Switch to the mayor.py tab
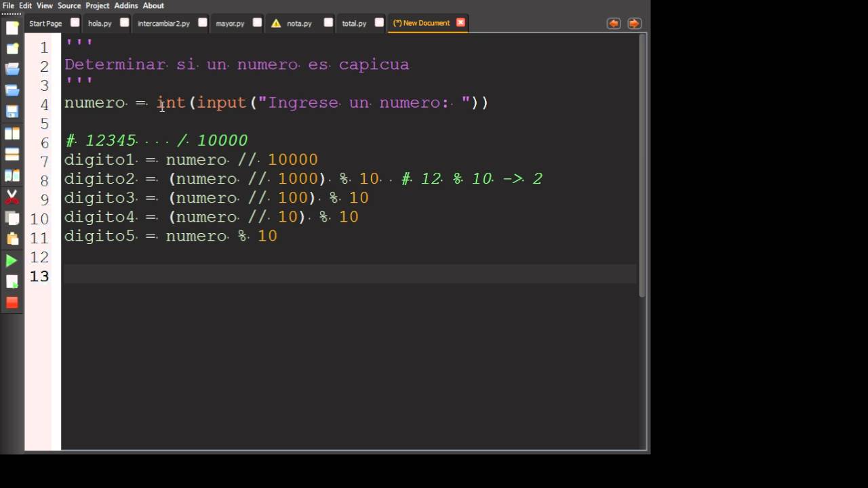Screen dimensions: 868x488 pos(230,23)
